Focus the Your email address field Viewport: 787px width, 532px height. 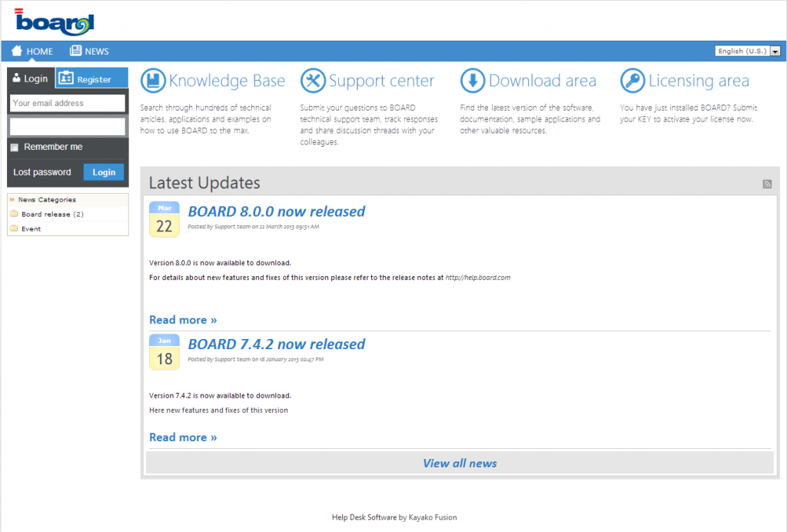click(x=68, y=103)
